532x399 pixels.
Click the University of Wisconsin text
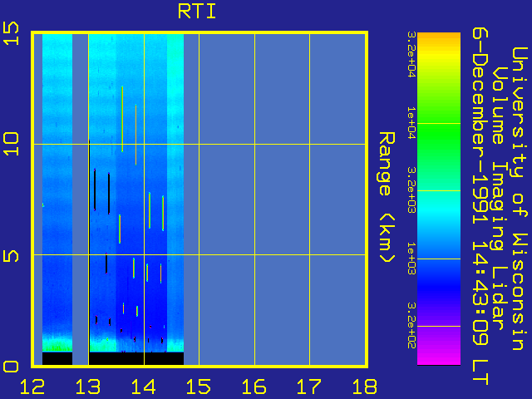pyautogui.click(x=519, y=199)
